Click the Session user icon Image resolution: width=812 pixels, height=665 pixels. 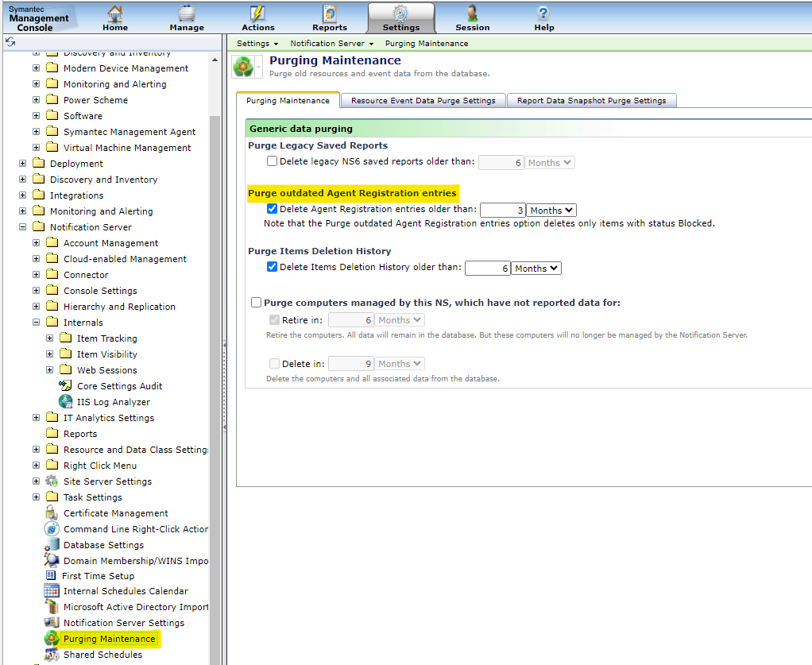click(x=473, y=14)
